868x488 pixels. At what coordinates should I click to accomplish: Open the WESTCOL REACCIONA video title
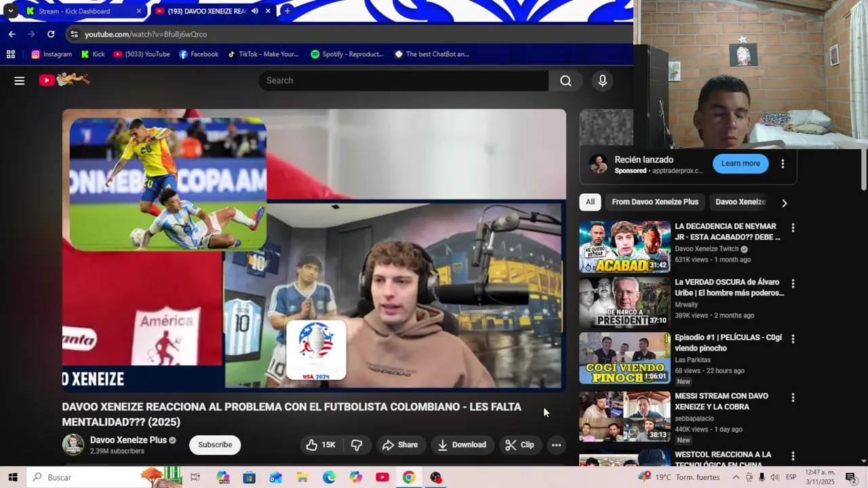tap(724, 460)
